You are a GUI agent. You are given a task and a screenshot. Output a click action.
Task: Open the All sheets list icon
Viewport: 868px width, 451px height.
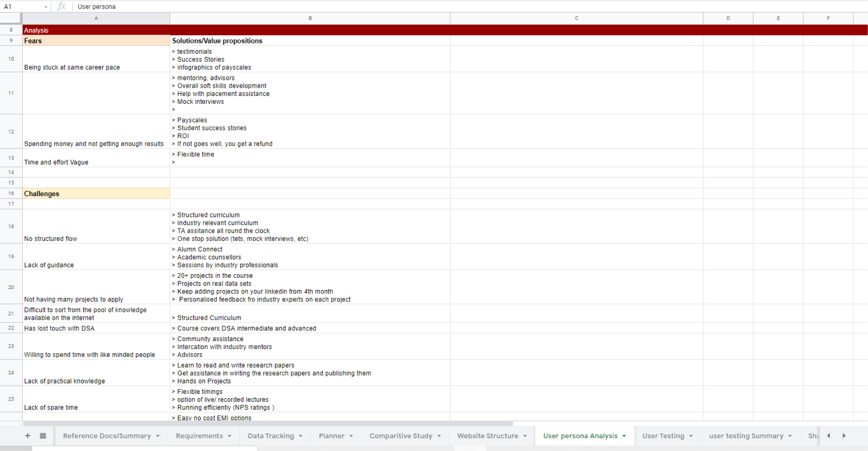coord(43,436)
